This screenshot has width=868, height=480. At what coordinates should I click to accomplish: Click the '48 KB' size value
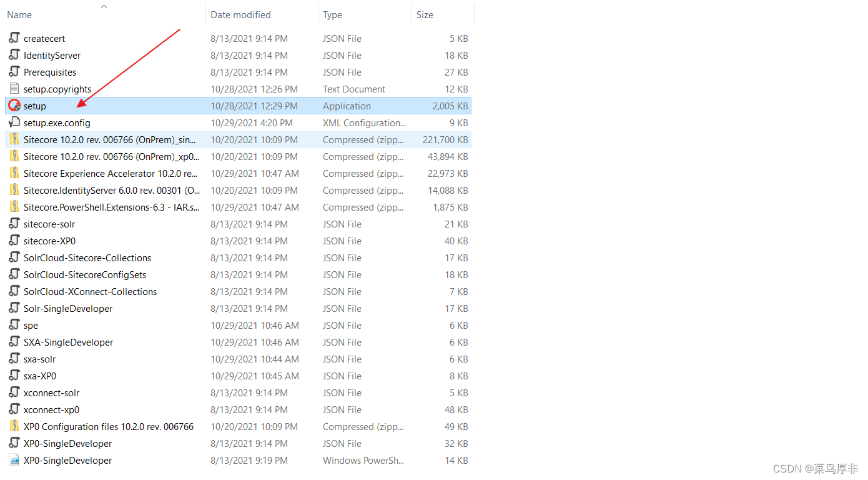pyautogui.click(x=456, y=410)
